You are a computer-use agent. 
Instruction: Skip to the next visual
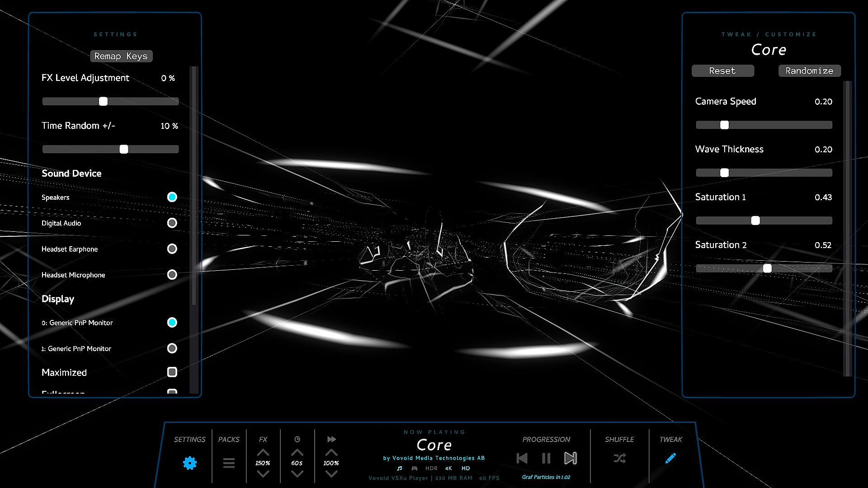coord(571,458)
